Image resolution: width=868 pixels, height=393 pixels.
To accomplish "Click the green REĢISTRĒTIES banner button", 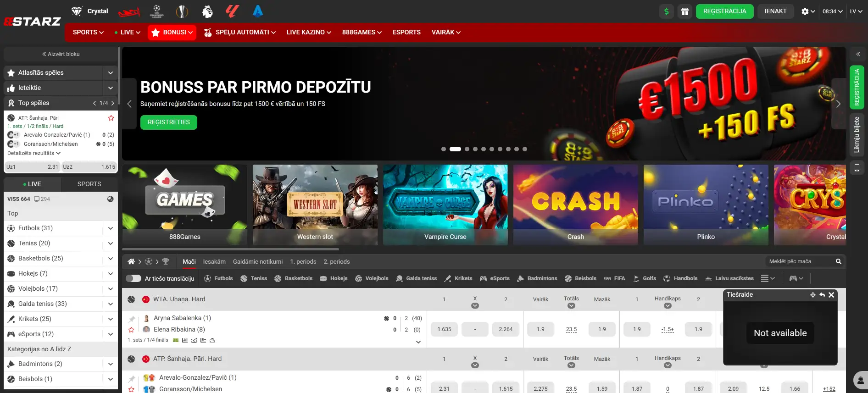I will pyautogui.click(x=168, y=122).
